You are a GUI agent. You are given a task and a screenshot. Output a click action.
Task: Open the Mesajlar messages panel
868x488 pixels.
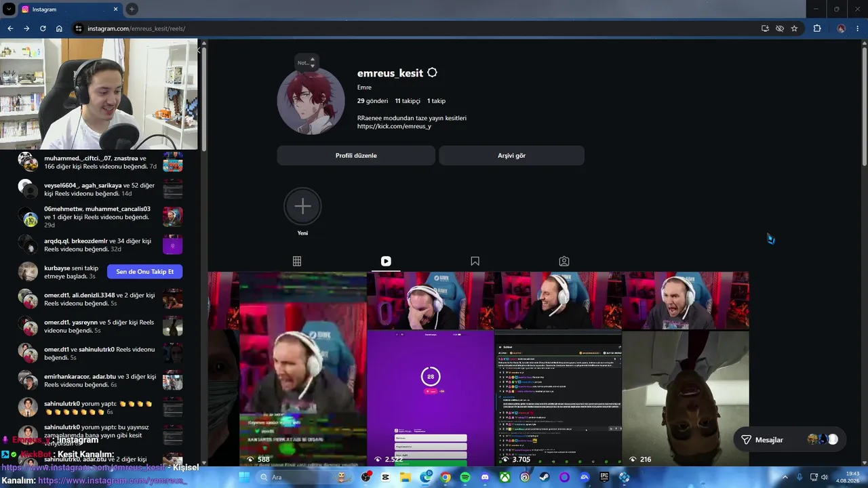pyautogui.click(x=789, y=440)
